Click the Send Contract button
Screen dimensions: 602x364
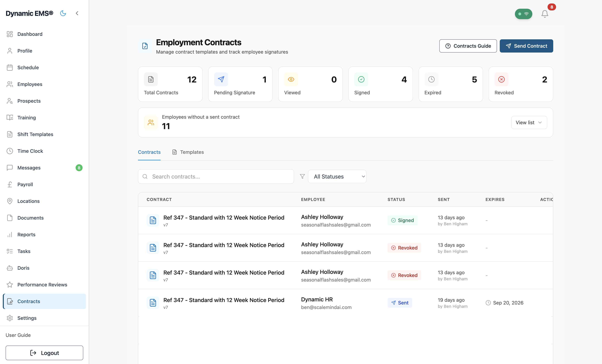526,46
